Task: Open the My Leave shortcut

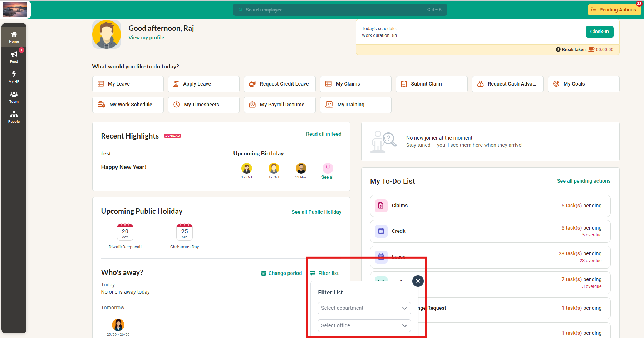Action: (128, 84)
